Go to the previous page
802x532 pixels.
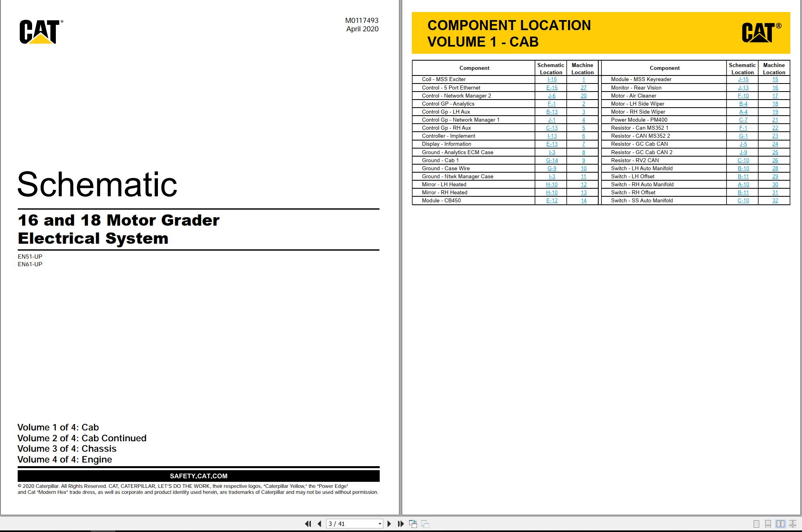319,524
